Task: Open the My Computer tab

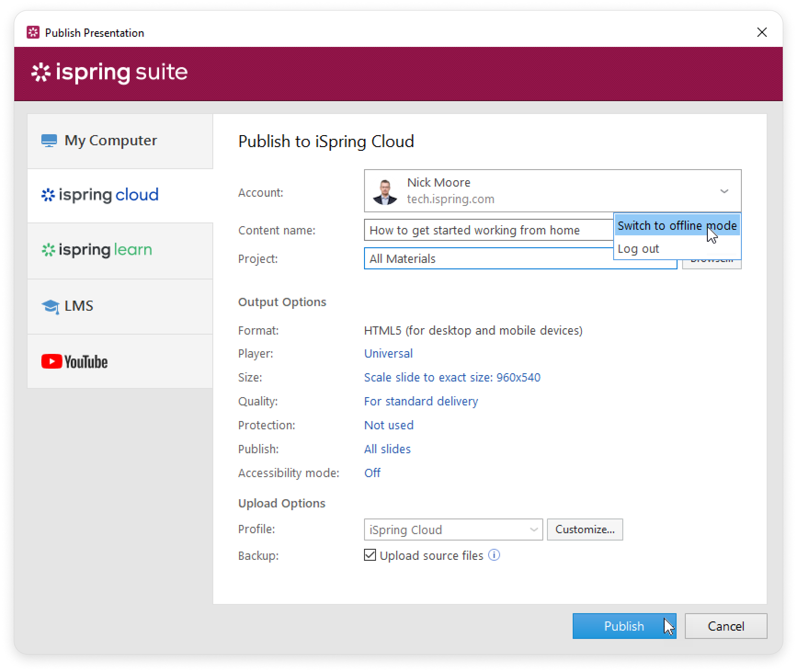Action: (120, 141)
